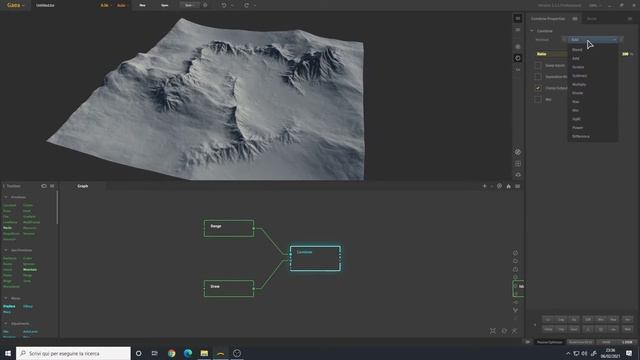Choose Max from the method list

(x=576, y=102)
